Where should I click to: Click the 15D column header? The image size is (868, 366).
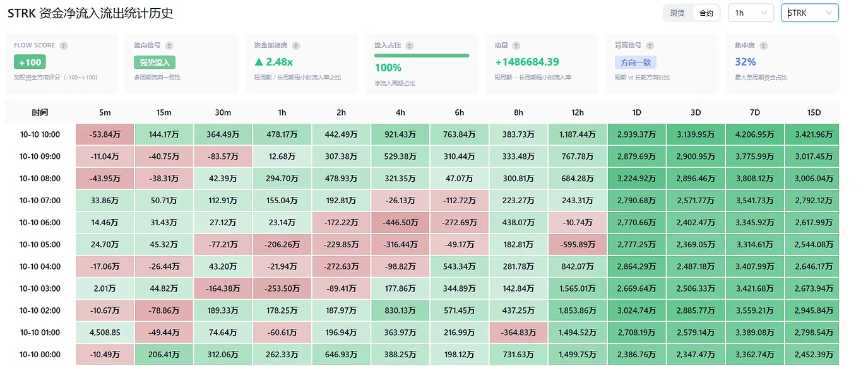[814, 113]
